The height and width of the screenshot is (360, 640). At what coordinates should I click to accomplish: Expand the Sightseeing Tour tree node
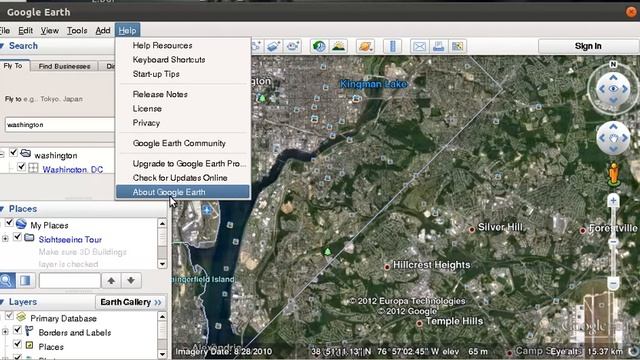click(5, 238)
